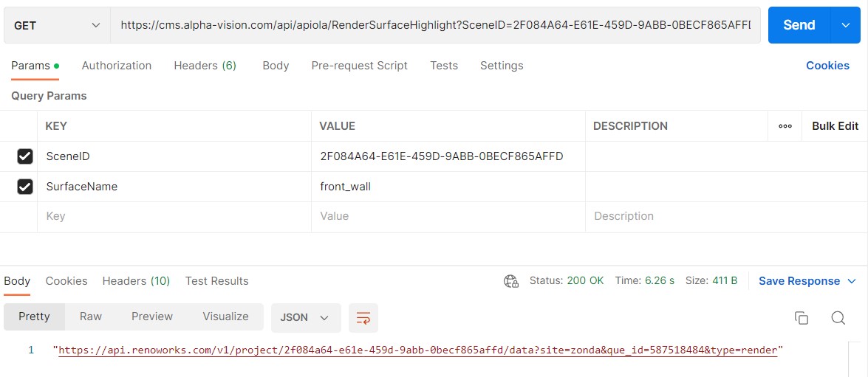
Task: Toggle the wrap lines icon
Action: tap(363, 318)
